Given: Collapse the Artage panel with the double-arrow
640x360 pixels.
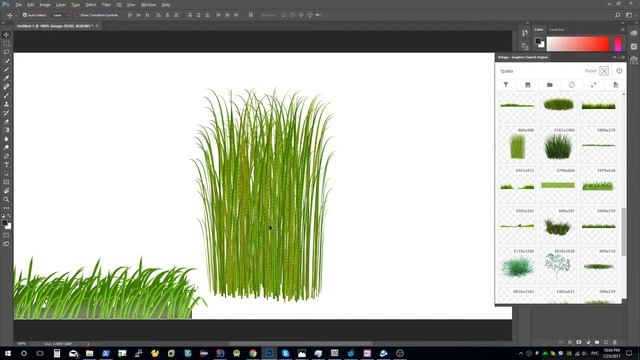Looking at the screenshot, I should tap(615, 57).
